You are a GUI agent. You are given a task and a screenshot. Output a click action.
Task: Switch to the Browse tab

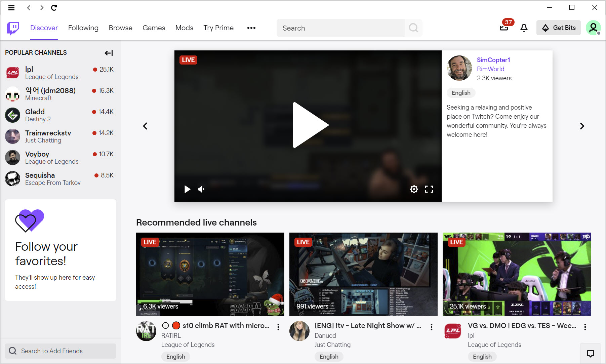(x=121, y=28)
